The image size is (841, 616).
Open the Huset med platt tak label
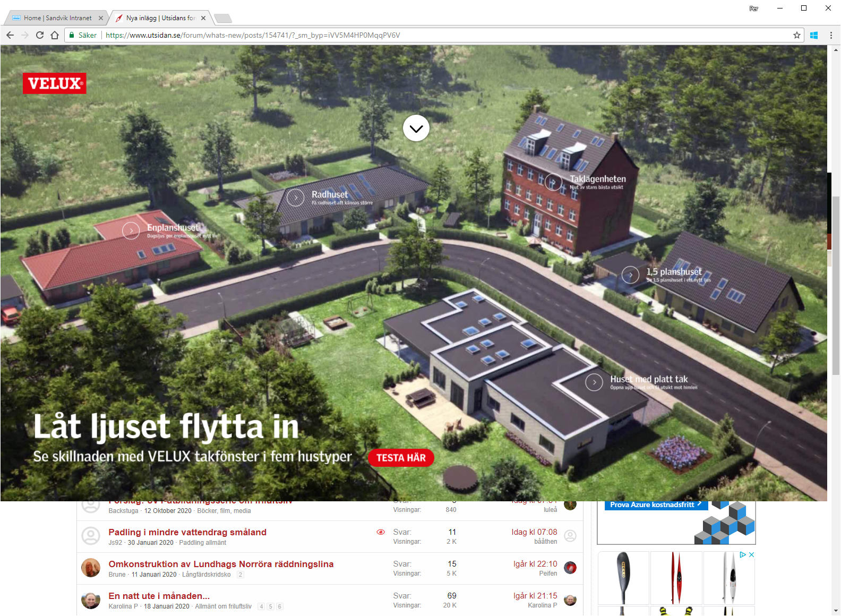point(649,379)
